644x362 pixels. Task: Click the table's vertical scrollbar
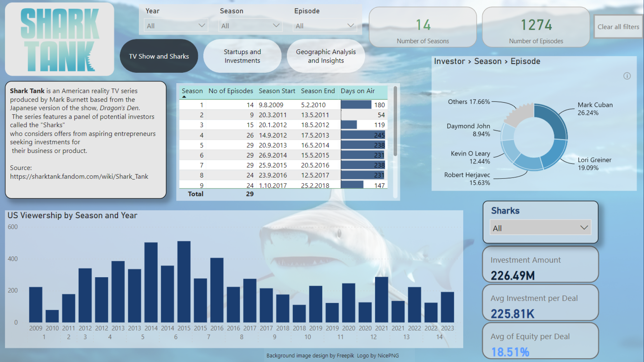395,121
